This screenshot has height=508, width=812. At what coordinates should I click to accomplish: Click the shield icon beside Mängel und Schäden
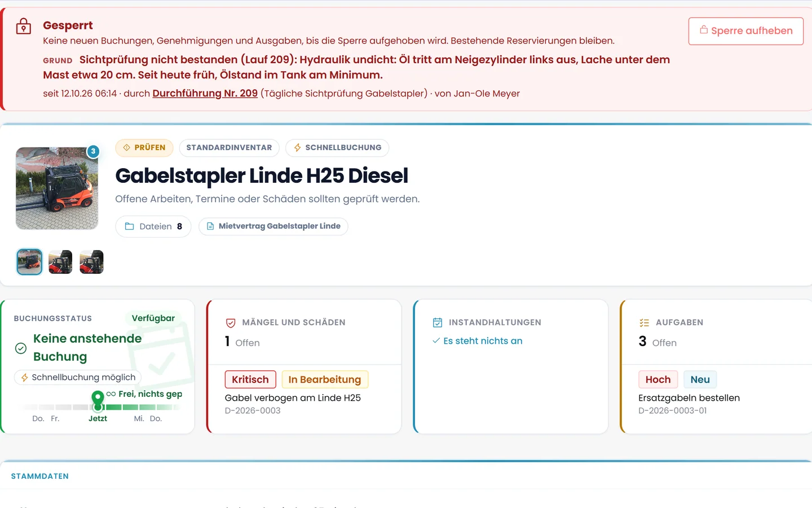231,323
